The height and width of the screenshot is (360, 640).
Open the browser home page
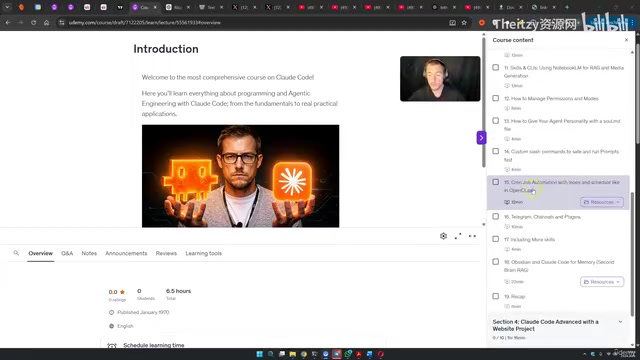(47, 23)
